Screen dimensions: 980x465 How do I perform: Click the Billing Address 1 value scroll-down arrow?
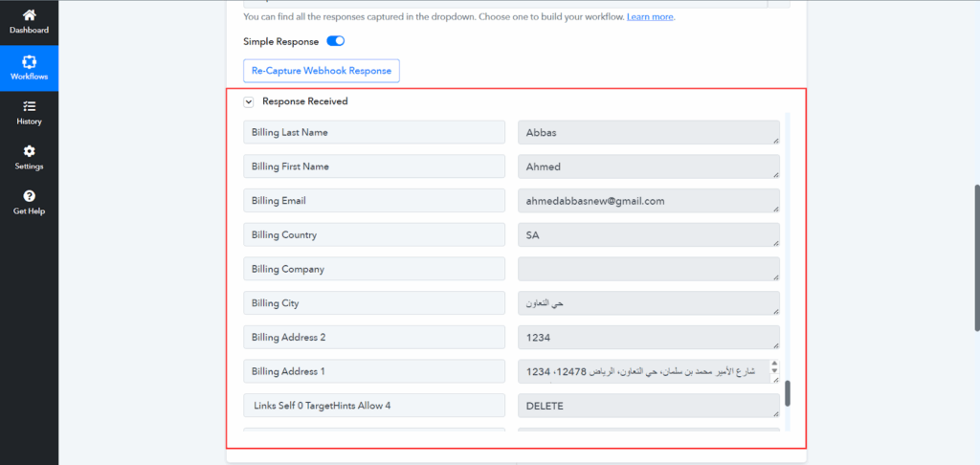(775, 371)
